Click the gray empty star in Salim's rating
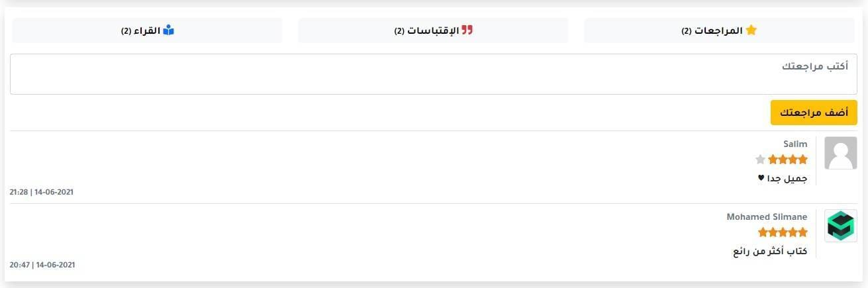 (760, 159)
